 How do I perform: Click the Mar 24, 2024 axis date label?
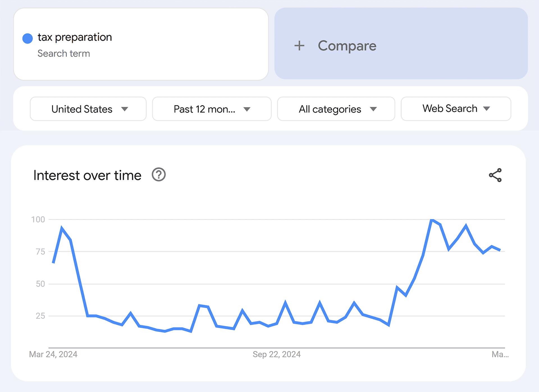pyautogui.click(x=53, y=354)
